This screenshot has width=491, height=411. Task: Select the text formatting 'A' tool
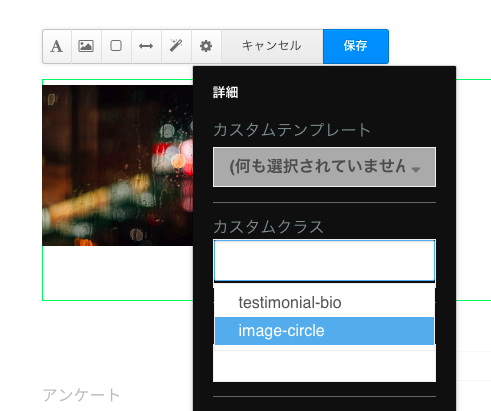coord(57,46)
